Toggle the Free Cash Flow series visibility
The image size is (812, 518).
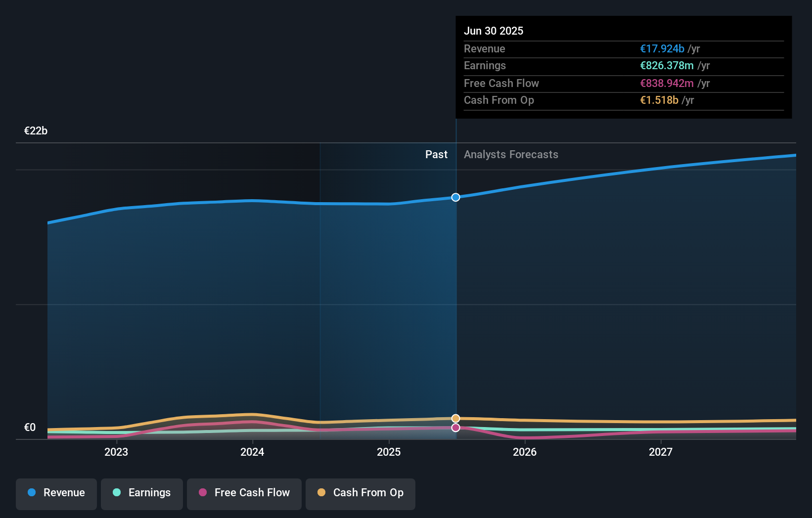(244, 494)
